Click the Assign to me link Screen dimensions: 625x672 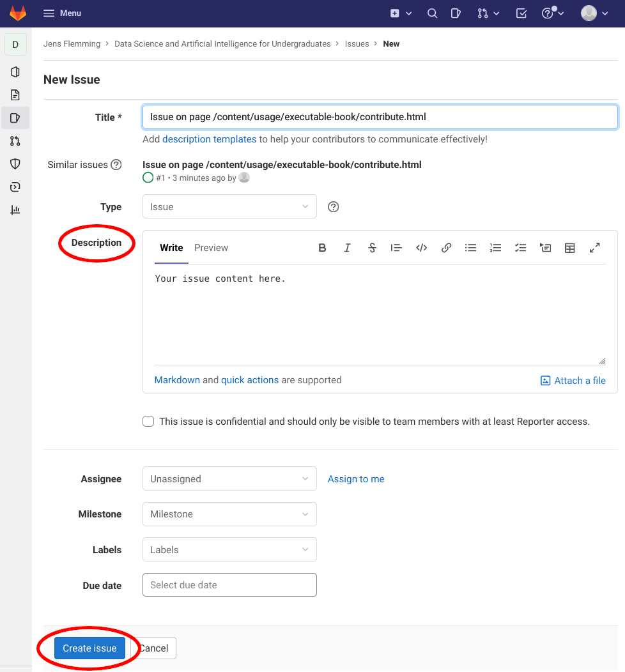point(355,478)
